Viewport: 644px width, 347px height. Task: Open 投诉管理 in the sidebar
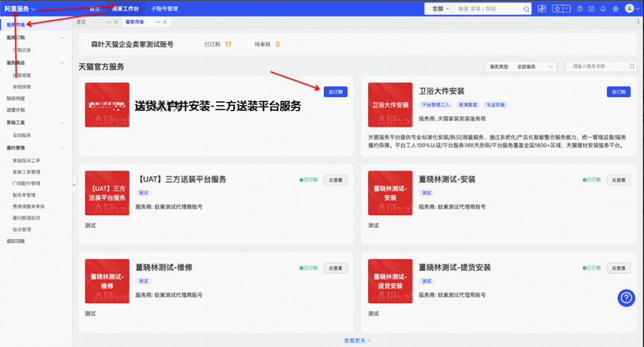(x=22, y=229)
